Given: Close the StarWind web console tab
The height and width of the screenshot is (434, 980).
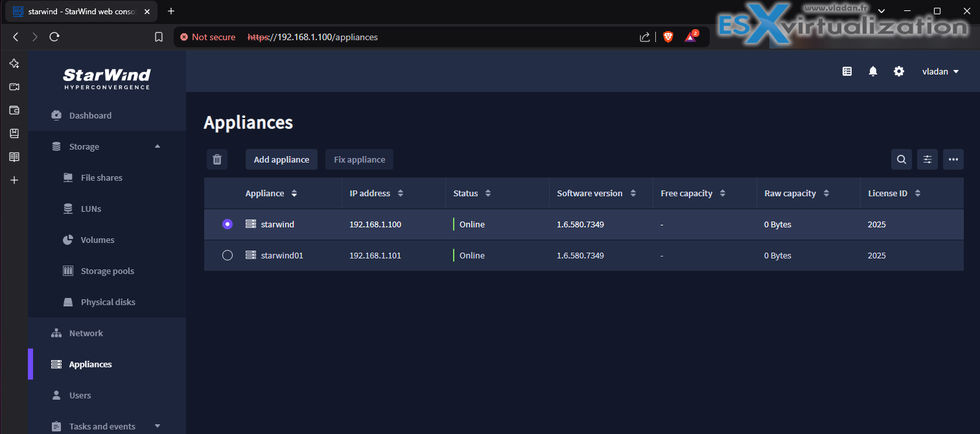Looking at the screenshot, I should (147, 11).
